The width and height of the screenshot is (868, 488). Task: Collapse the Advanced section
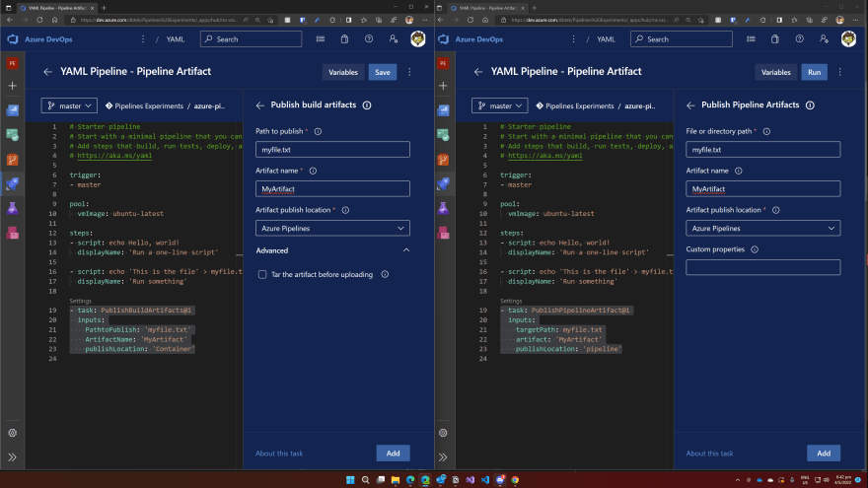pyautogui.click(x=406, y=250)
